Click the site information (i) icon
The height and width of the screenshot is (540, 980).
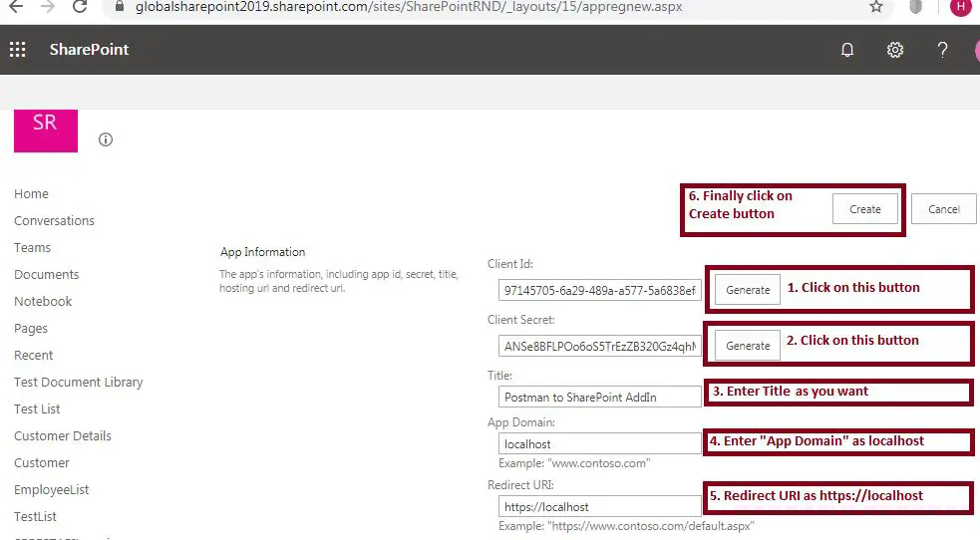point(106,139)
